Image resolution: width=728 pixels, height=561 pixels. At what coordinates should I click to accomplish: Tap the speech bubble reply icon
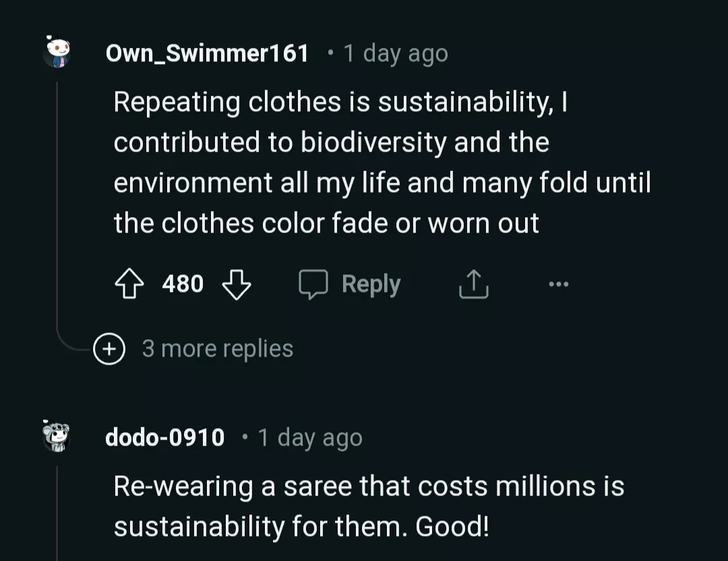[313, 285]
